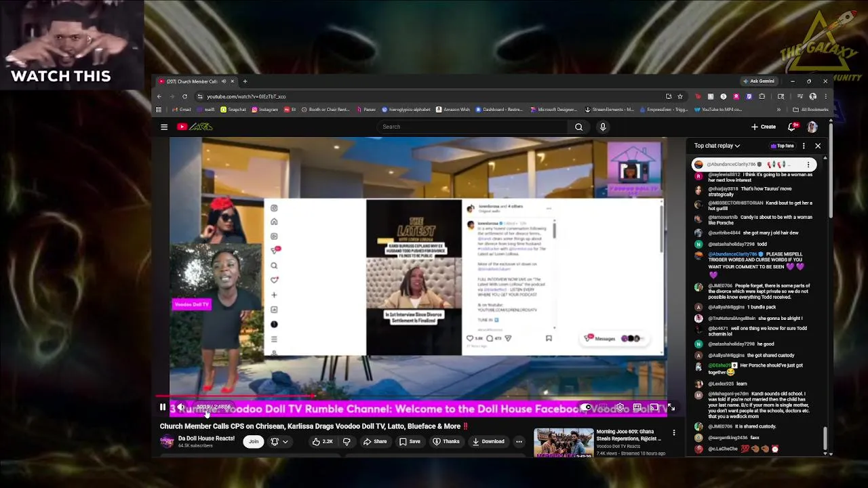The image size is (868, 488).
Task: Click the pinned @AbundanceClarity786 message
Action: [x=754, y=165]
